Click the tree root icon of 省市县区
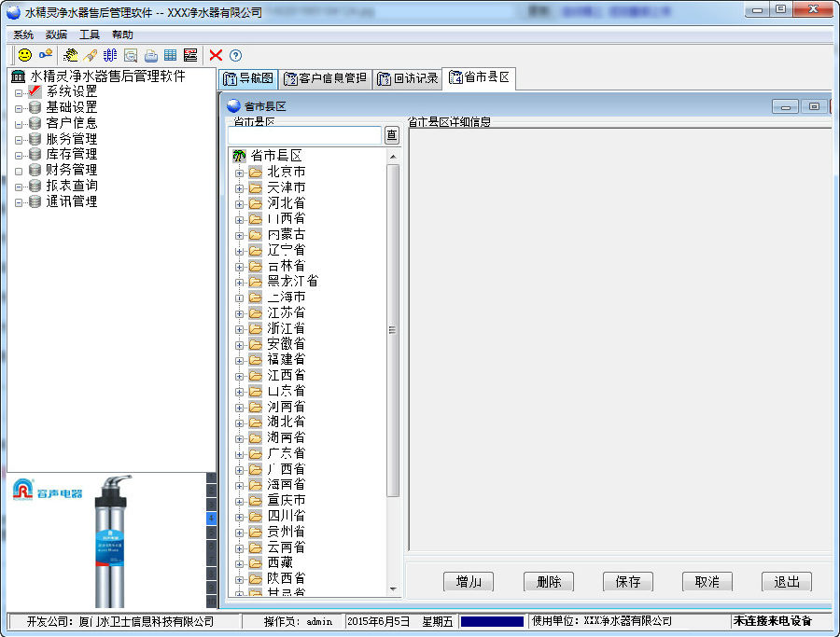The height and width of the screenshot is (637, 840). tap(239, 156)
